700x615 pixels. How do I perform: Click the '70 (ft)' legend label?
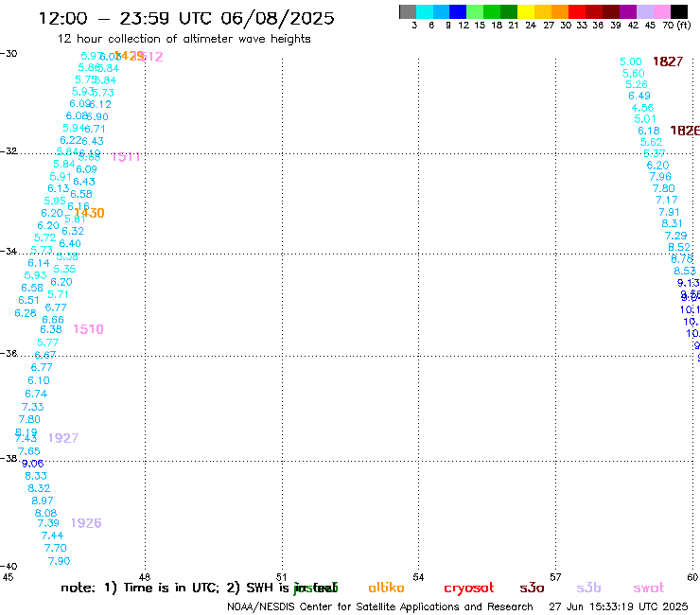point(676,25)
